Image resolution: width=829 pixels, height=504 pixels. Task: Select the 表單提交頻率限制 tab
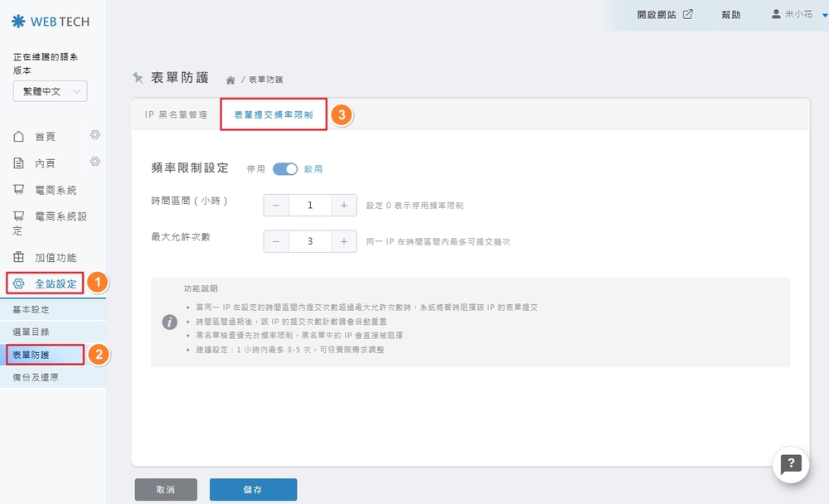(274, 115)
